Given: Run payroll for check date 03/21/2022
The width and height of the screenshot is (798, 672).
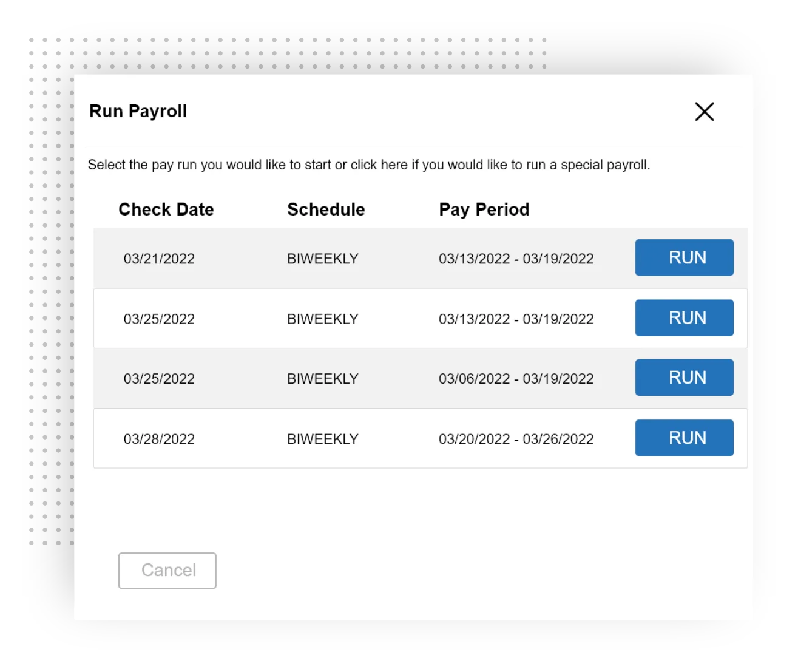Looking at the screenshot, I should 684,257.
